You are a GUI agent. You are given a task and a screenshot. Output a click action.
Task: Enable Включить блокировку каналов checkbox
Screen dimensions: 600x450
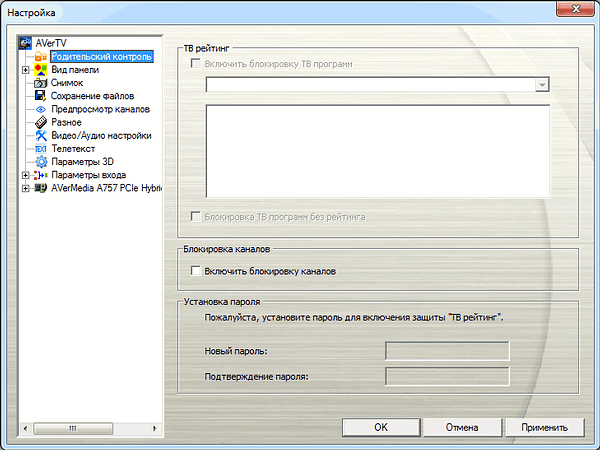click(196, 271)
